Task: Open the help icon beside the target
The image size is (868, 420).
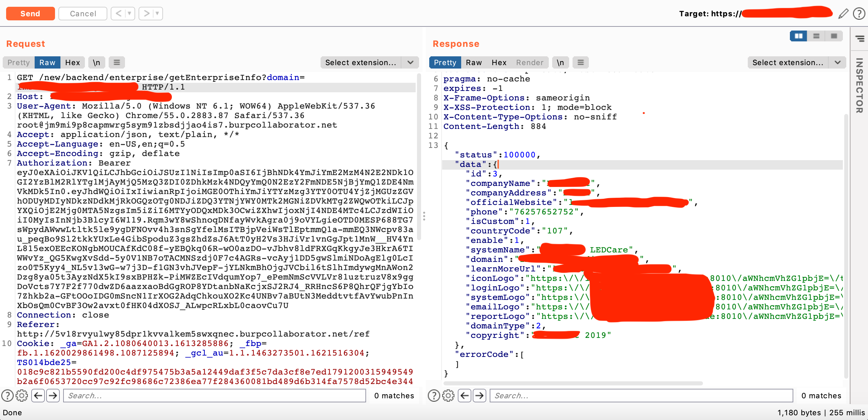Action: pyautogui.click(x=859, y=14)
